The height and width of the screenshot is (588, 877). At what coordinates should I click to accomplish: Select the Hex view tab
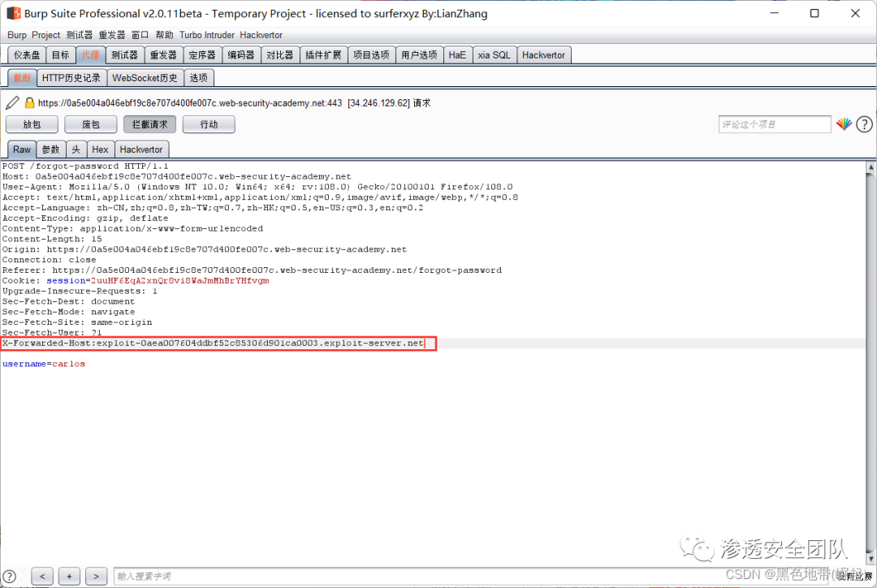(100, 149)
